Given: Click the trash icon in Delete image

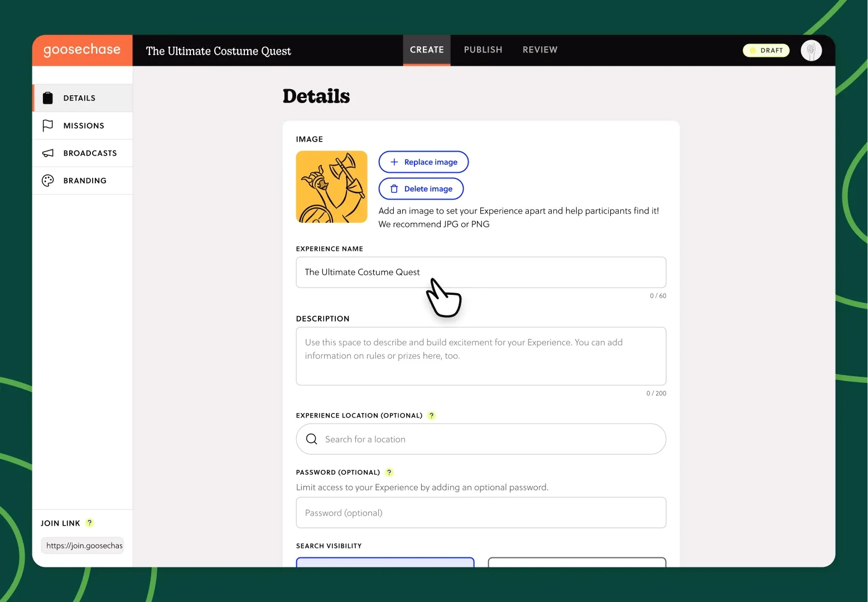Looking at the screenshot, I should 394,189.
